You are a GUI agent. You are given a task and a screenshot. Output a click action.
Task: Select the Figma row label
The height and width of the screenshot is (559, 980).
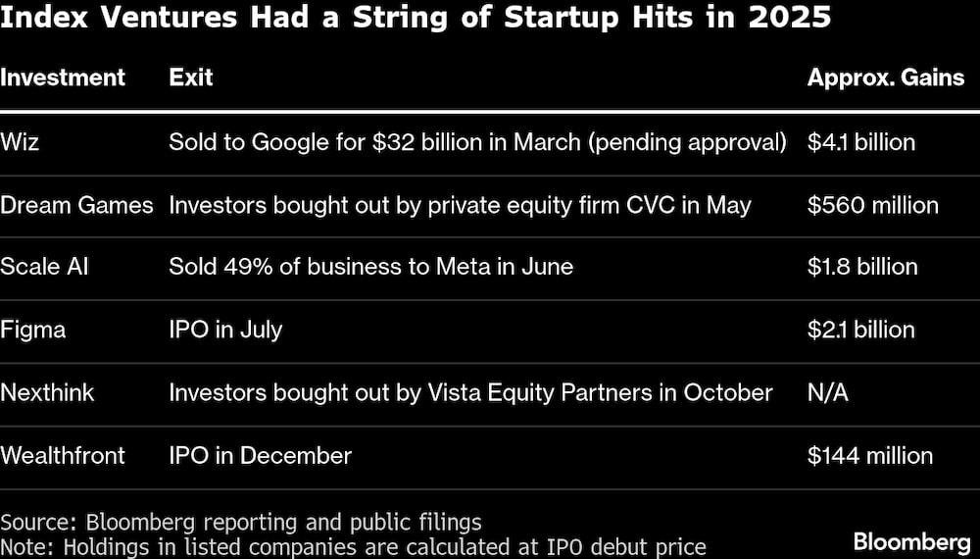pyautogui.click(x=33, y=330)
